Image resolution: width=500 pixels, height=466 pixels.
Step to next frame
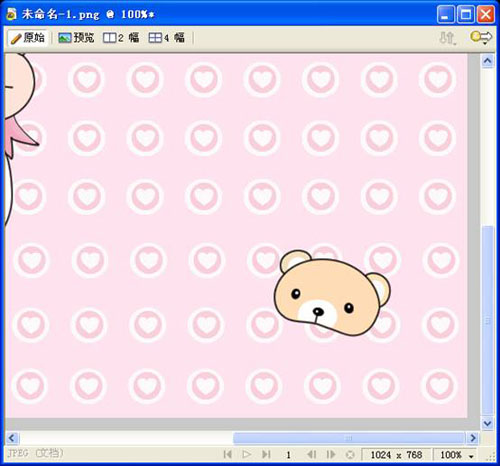click(331, 454)
